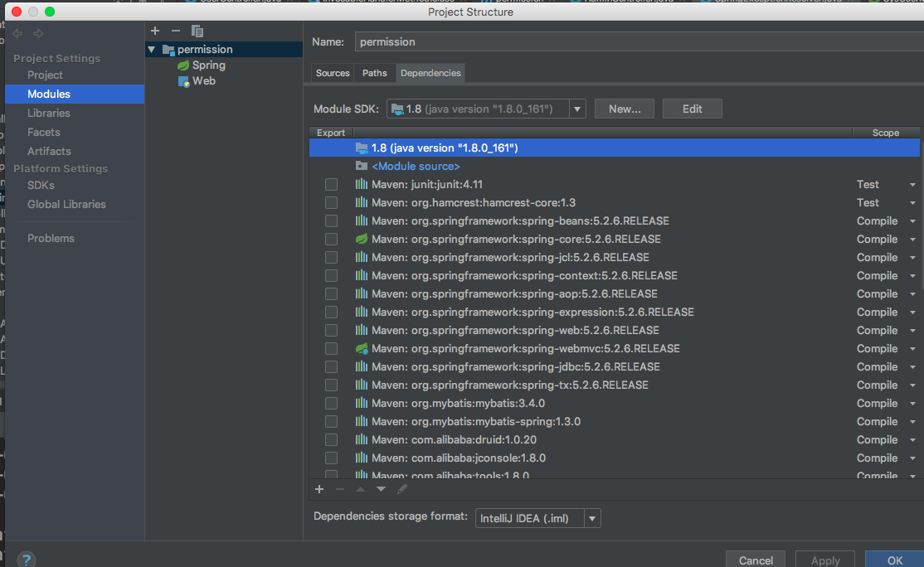
Task: Edit dependency pencil icon
Action: [x=402, y=489]
